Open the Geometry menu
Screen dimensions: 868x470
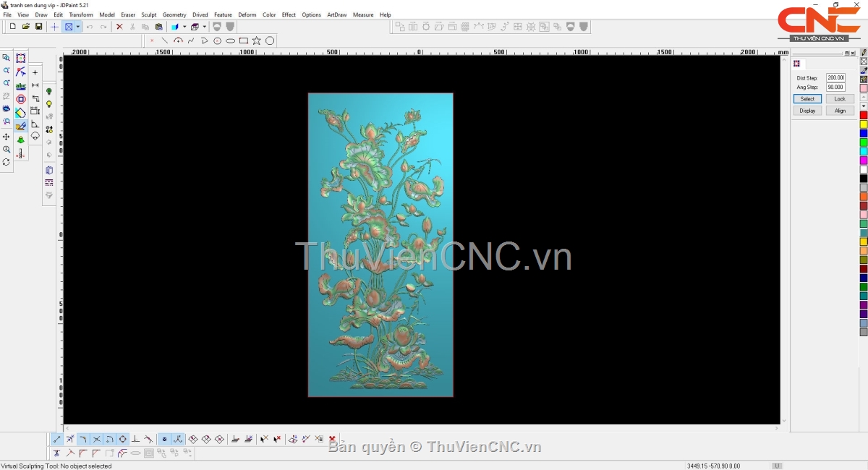[x=174, y=14]
